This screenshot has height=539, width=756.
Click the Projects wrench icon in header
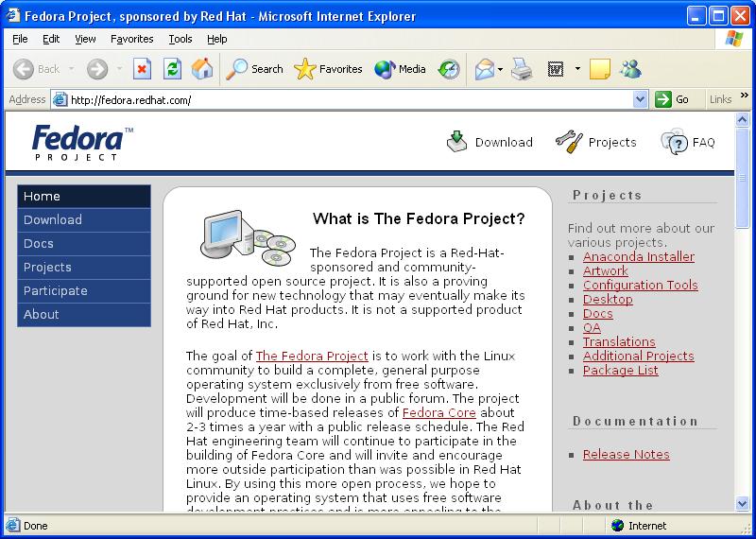(x=569, y=142)
